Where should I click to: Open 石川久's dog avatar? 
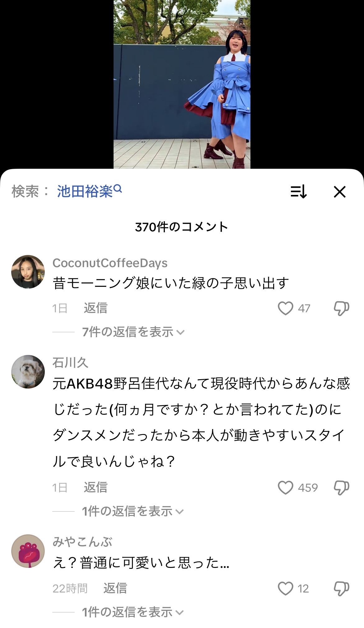(x=28, y=372)
